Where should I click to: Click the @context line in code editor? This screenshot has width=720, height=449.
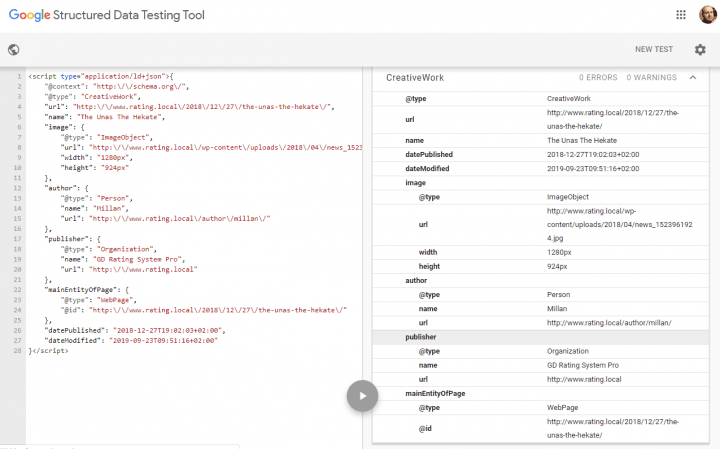[117, 86]
